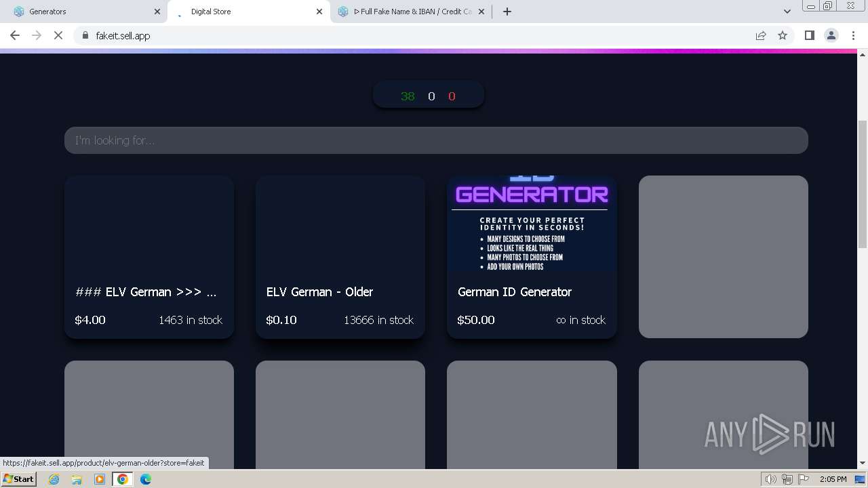Click the Action Center flag icon
This screenshot has width=868, height=488.
pos(804,479)
